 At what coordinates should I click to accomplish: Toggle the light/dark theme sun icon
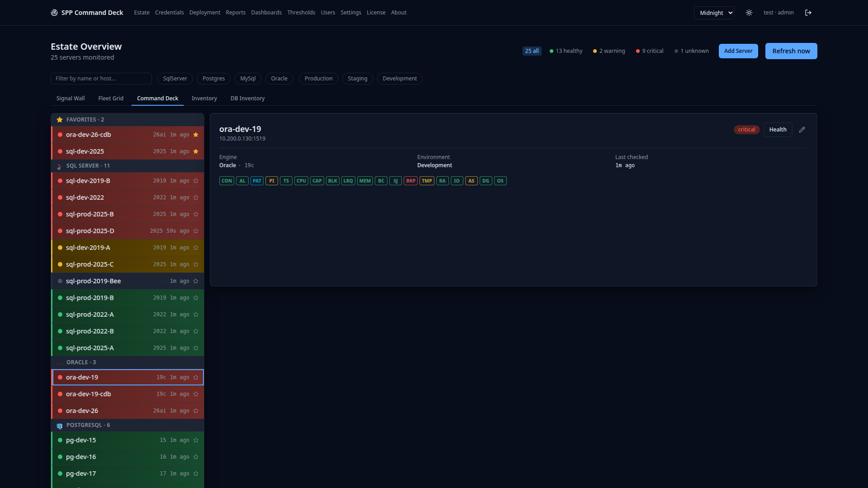point(749,13)
